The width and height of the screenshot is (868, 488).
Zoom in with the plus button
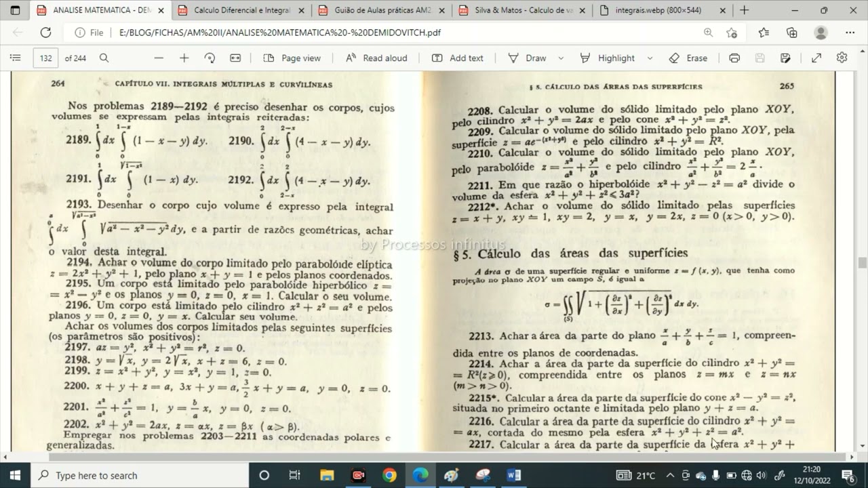(x=184, y=58)
